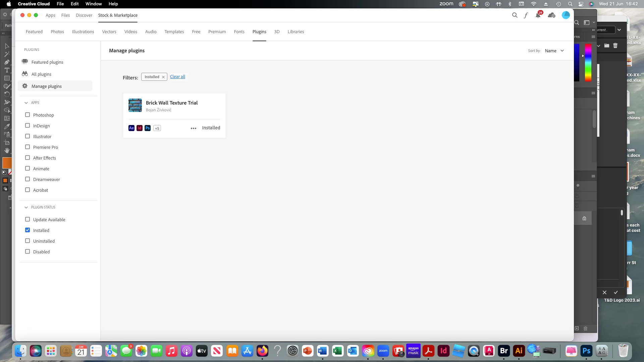Viewport: 644px width, 362px height.
Task: Click the three-dot options on Brick Wall plugin
Action: (x=194, y=128)
